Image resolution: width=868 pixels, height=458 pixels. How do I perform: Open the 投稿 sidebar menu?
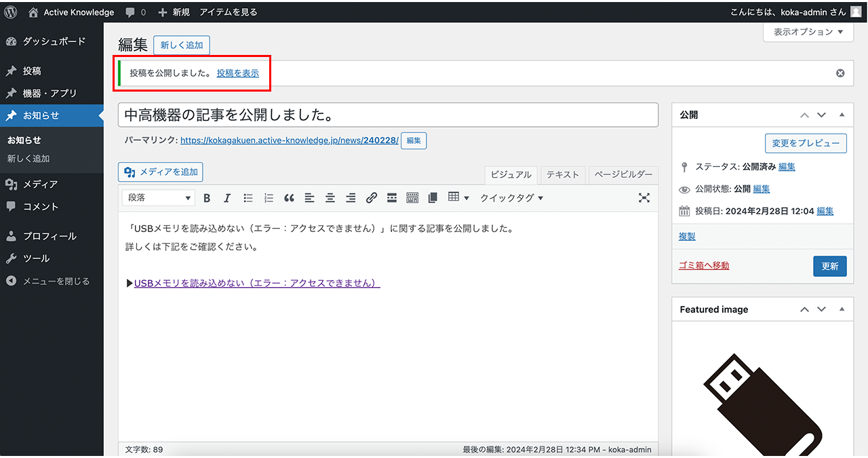click(x=52, y=71)
